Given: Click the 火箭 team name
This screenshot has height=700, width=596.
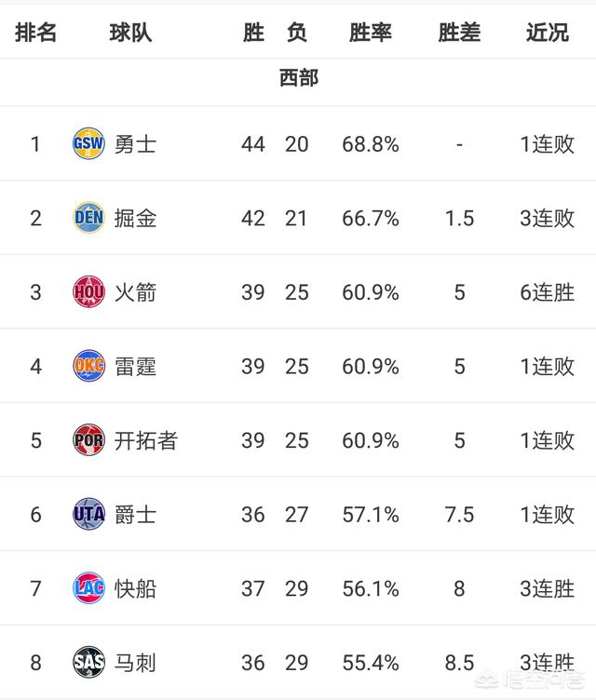Looking at the screenshot, I should point(135,292).
